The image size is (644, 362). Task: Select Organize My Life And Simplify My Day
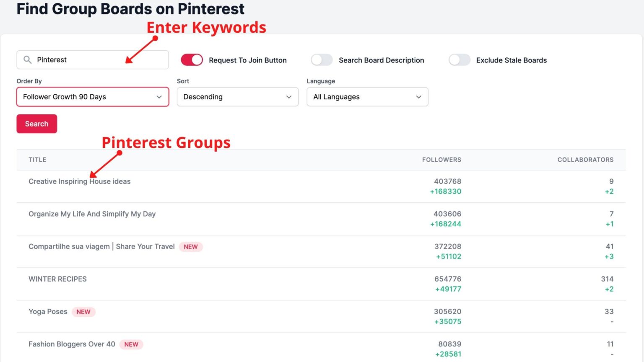(x=92, y=214)
